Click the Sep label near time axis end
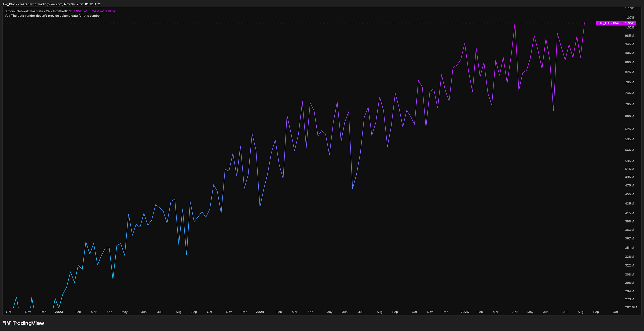The width and height of the screenshot is (644, 331). (596, 312)
